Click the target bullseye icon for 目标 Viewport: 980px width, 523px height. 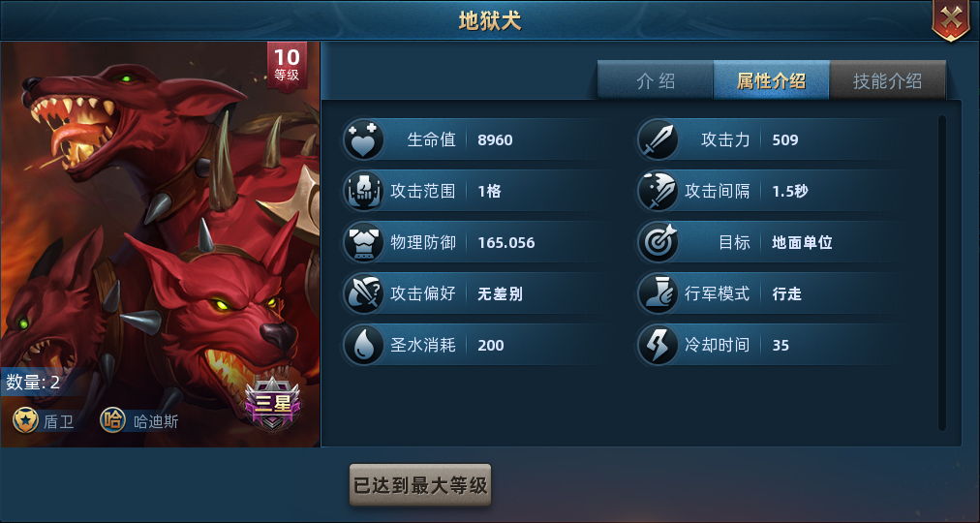(658, 242)
